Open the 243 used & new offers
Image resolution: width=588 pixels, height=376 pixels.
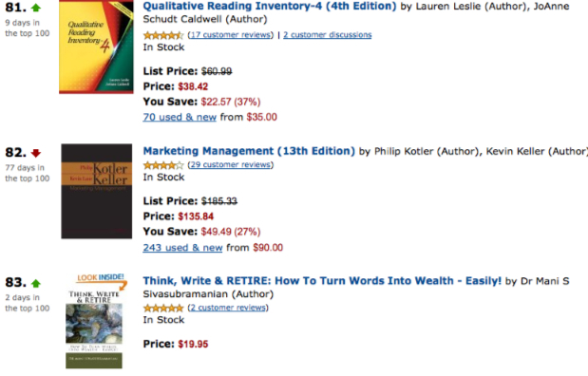click(x=182, y=248)
